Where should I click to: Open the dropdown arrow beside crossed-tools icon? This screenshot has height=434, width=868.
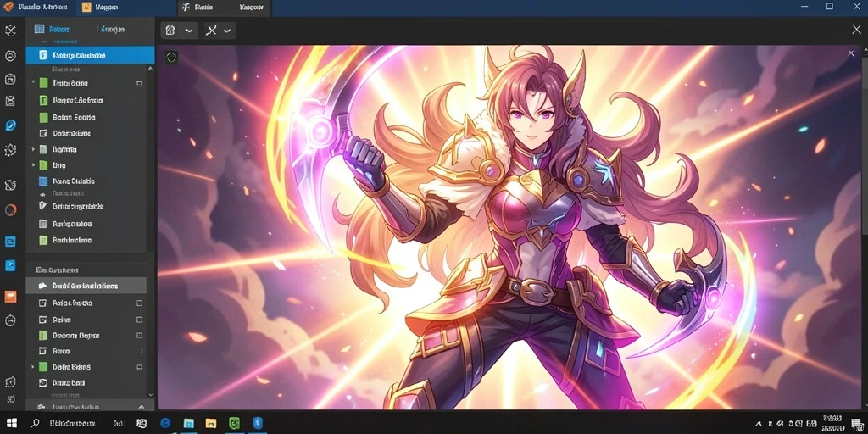[x=227, y=31]
